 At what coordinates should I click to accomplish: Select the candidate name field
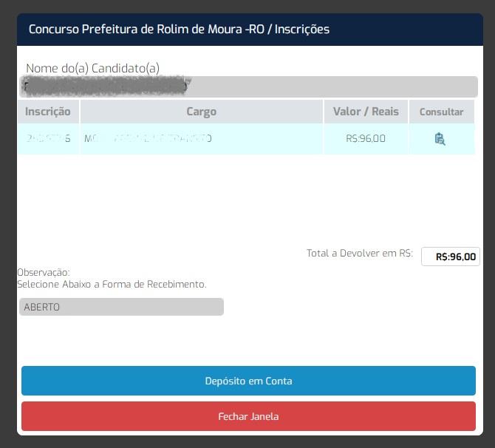248,86
